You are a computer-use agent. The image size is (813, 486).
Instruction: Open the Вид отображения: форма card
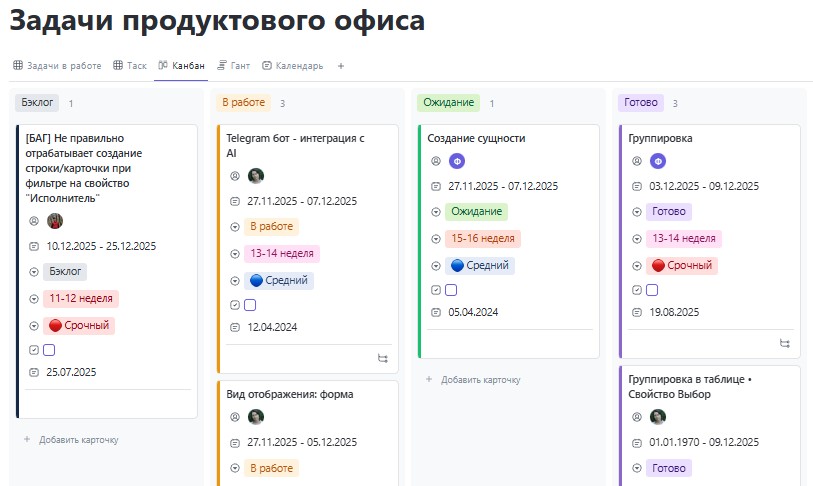click(290, 394)
